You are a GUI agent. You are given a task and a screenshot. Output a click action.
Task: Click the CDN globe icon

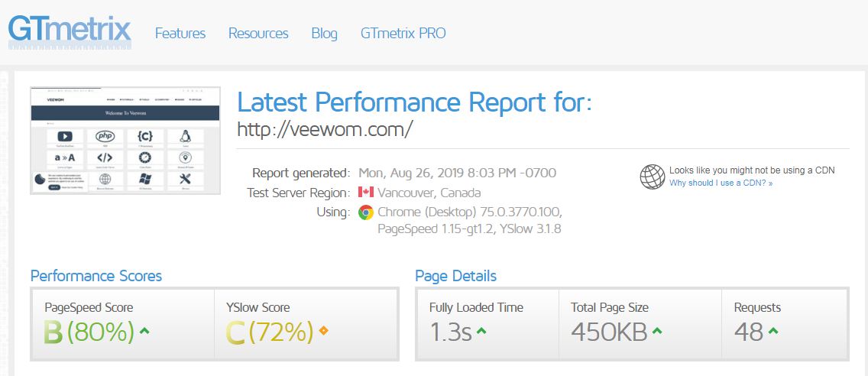tap(652, 177)
